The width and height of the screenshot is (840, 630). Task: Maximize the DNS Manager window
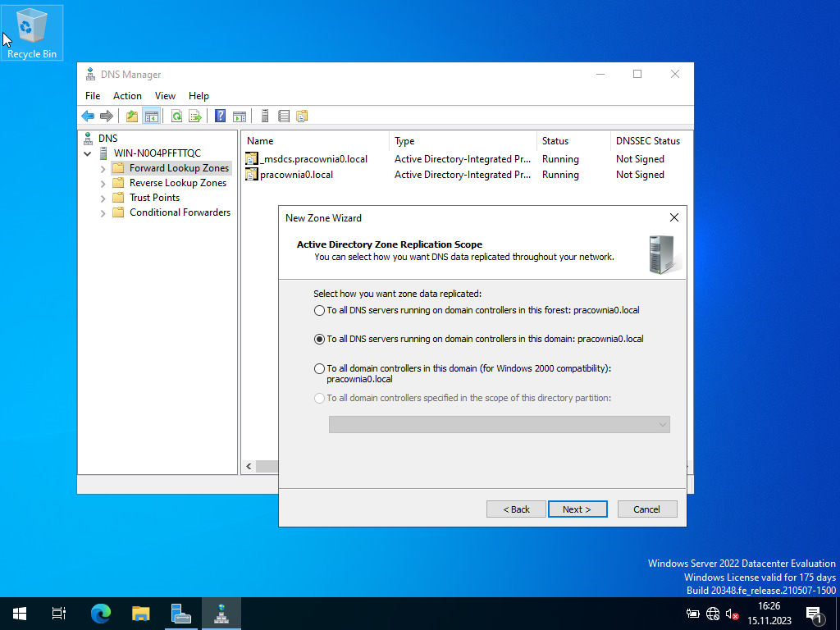click(x=637, y=74)
